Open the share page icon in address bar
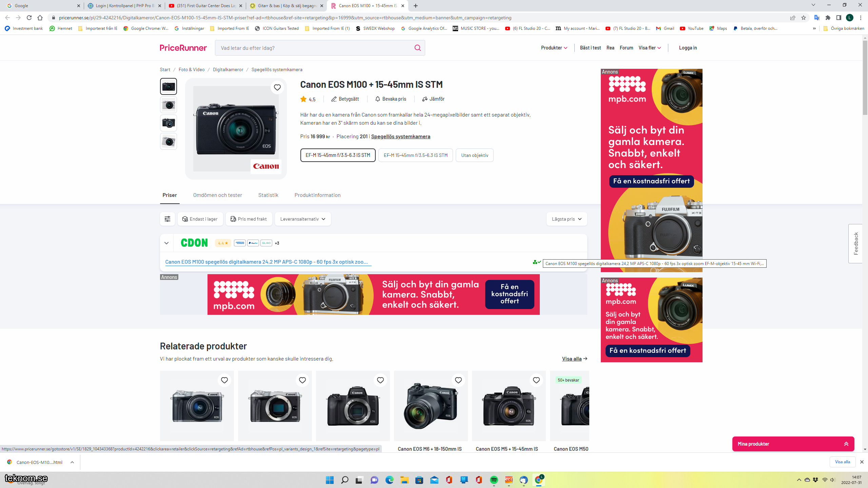Image resolution: width=868 pixels, height=488 pixels. 793,18
